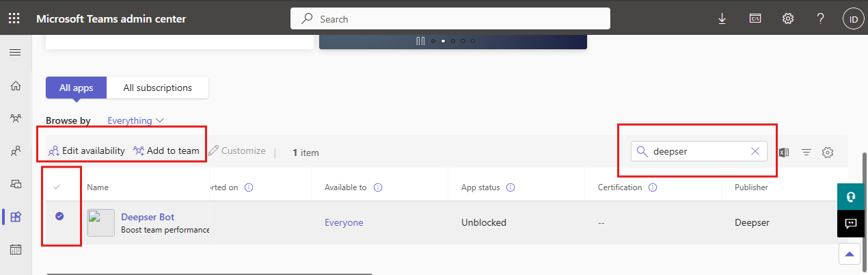868x275 pixels.
Task: Click the Unblocked status cell
Action: point(484,222)
